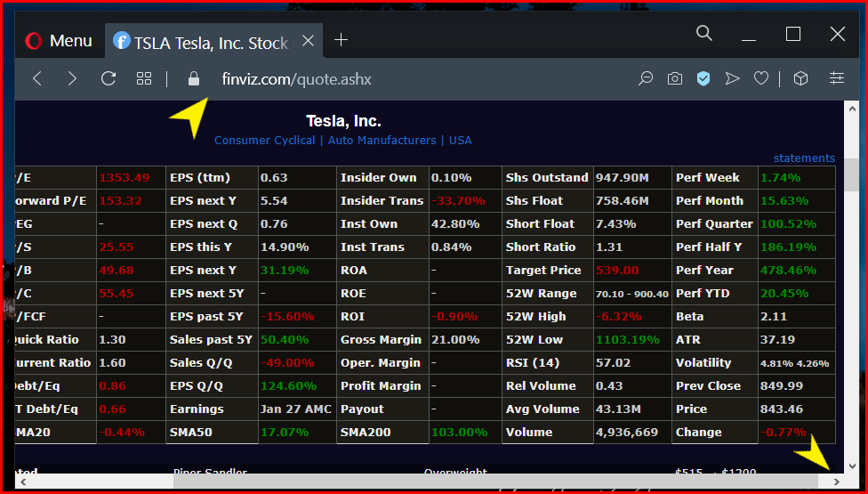Close the TSLA Tesla tab
This screenshot has width=868, height=494.
[x=308, y=40]
